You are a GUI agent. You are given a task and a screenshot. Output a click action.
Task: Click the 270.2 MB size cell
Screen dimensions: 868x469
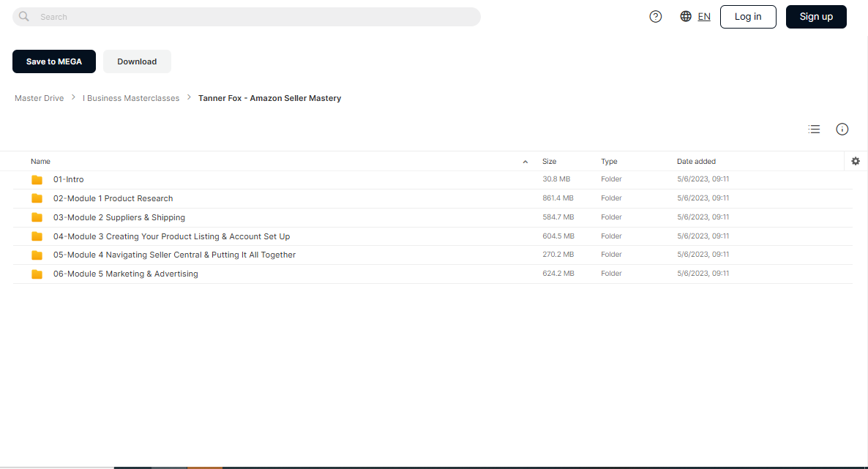(x=558, y=254)
